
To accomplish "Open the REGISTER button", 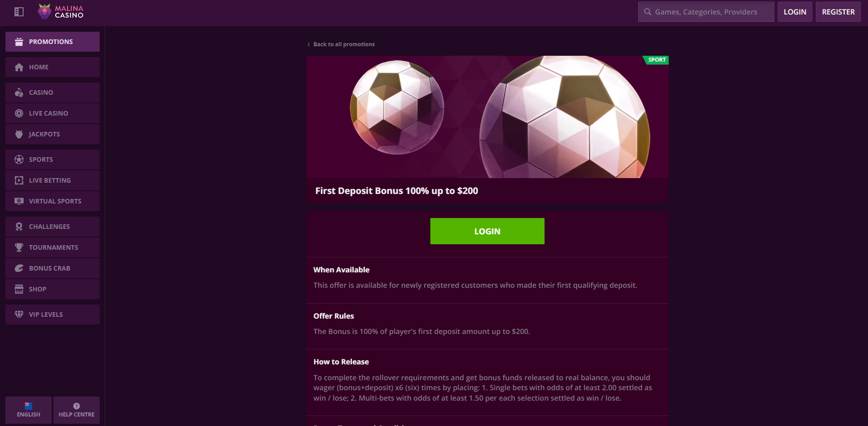I will pos(837,12).
